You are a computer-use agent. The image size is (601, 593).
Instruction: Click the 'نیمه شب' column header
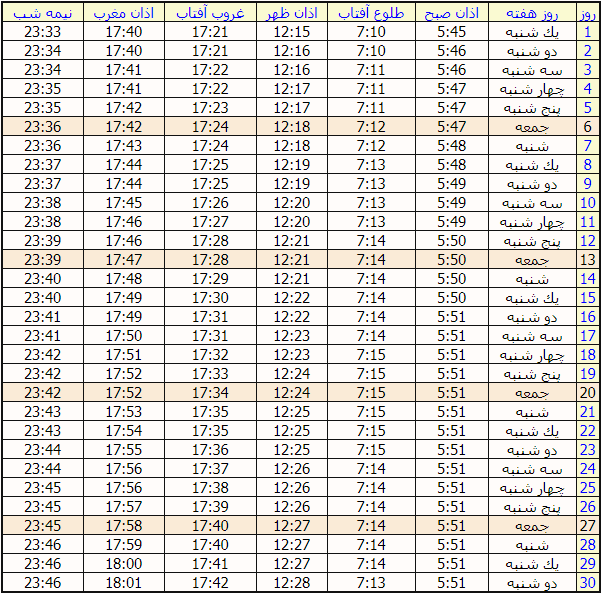pos(43,14)
